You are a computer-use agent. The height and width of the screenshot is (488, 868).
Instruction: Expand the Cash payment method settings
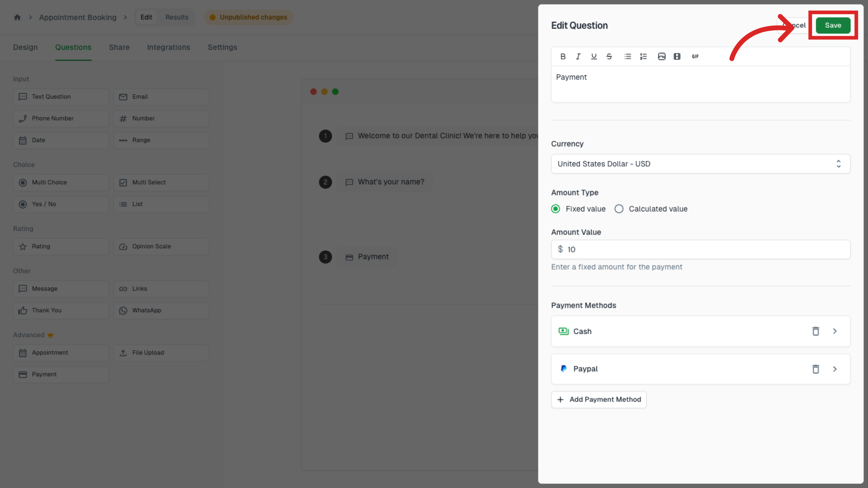[x=835, y=331]
